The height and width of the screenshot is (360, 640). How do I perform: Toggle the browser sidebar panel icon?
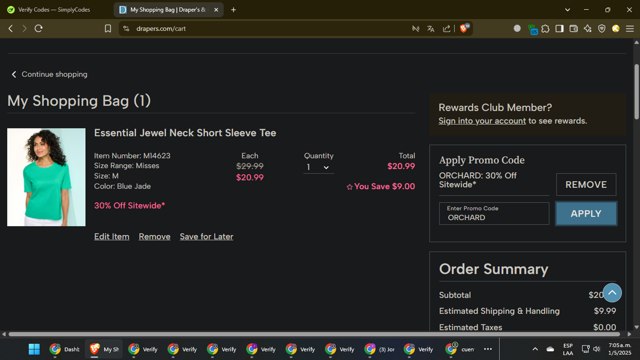[559, 29]
